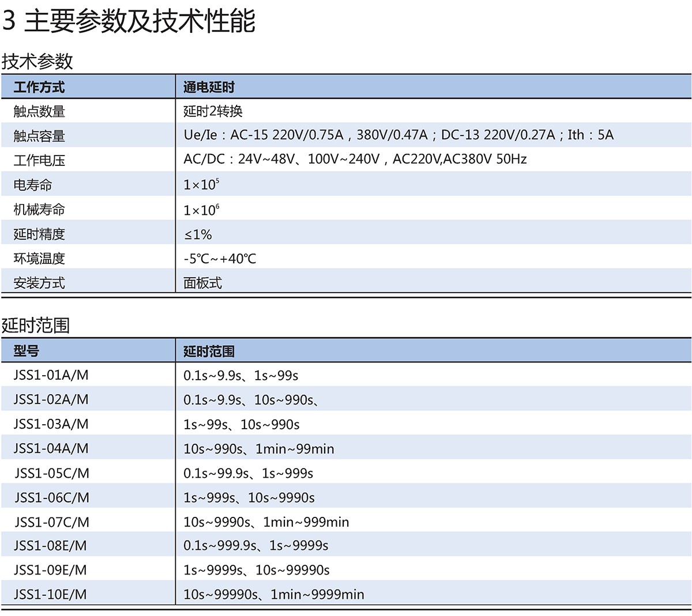The width and height of the screenshot is (692, 616).
Task: Click the 工作方式 column header
Action: (x=39, y=87)
